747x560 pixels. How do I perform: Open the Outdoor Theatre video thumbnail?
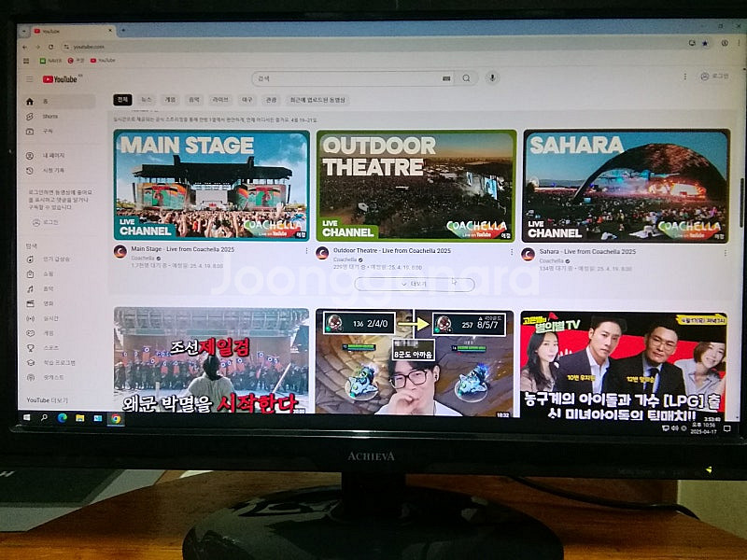[x=416, y=186]
